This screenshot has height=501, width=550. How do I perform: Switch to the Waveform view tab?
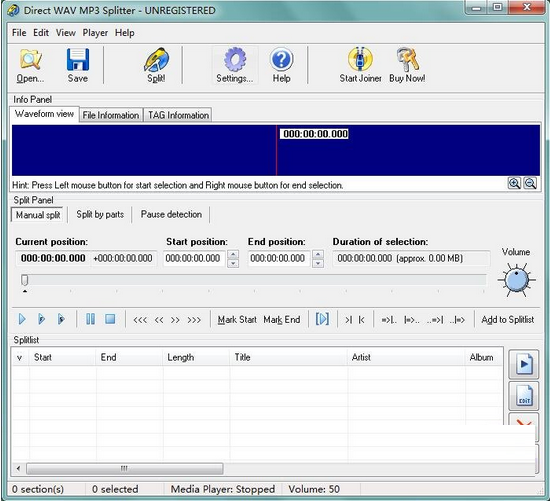point(45,114)
